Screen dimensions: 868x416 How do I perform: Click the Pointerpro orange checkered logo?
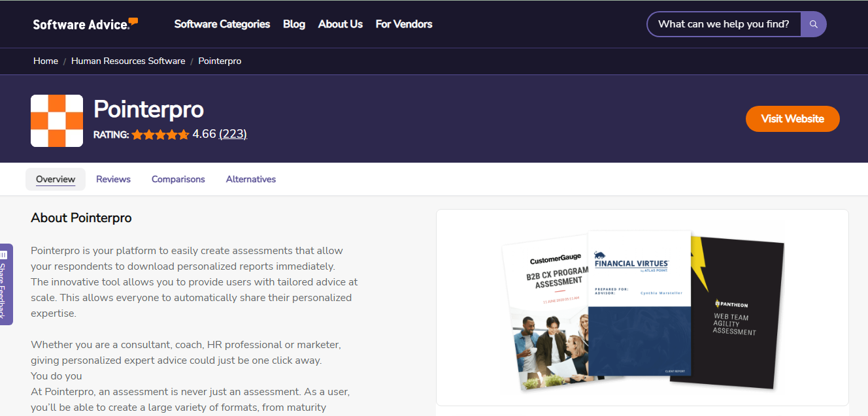57,121
